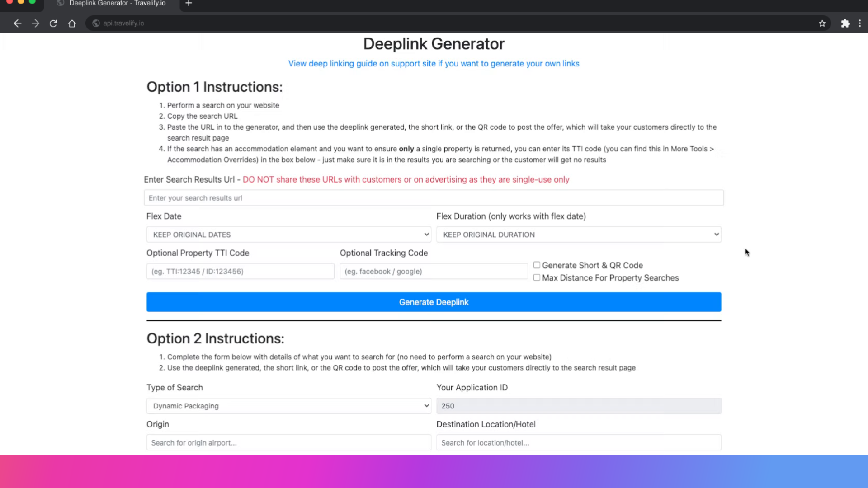The image size is (868, 488).
Task: Open the Chrome three-dot menu
Action: point(860,23)
